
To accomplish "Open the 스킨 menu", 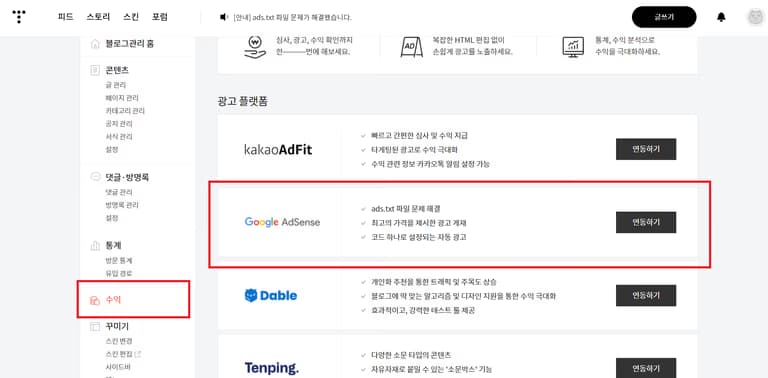I will [x=131, y=17].
